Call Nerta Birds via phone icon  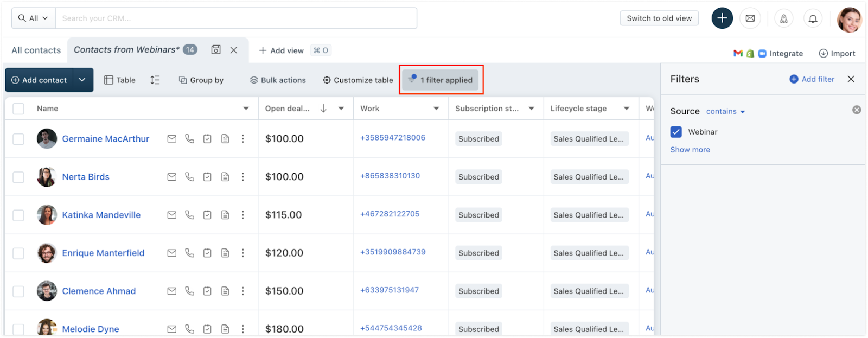click(x=189, y=177)
